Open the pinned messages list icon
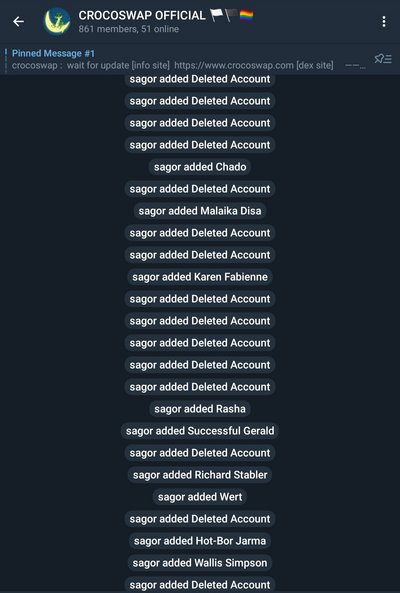The image size is (400, 593). (x=383, y=59)
